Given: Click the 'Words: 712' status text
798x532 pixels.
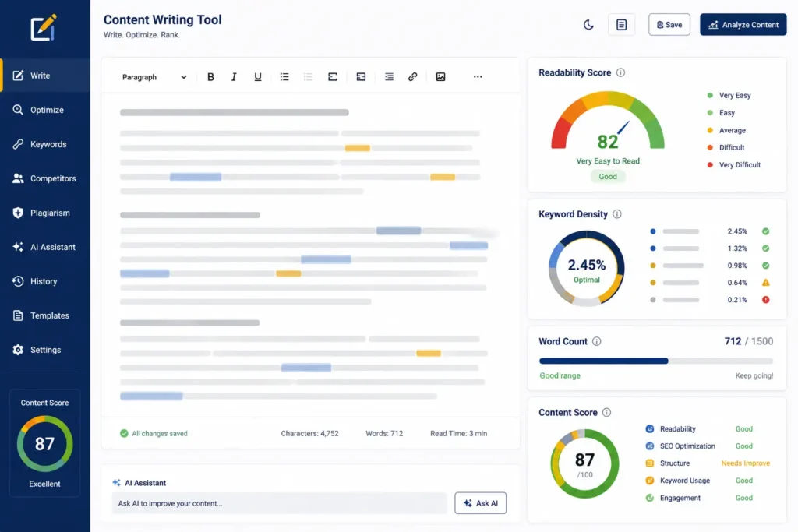Looking at the screenshot, I should 384,433.
